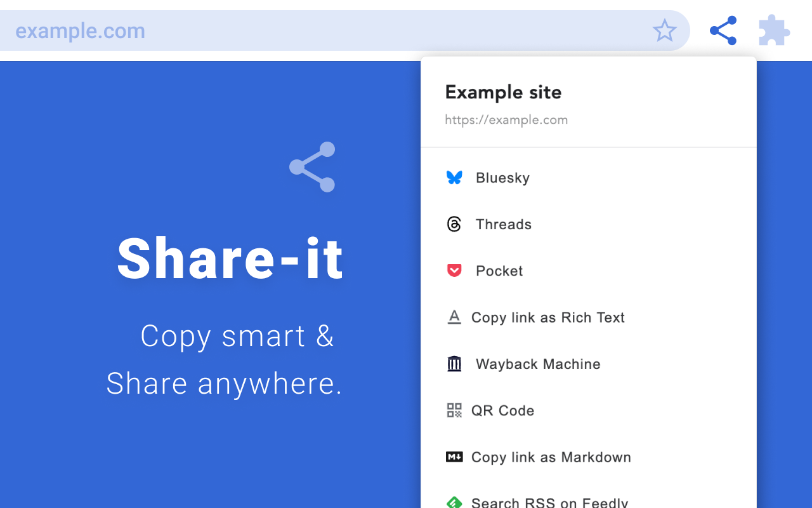Click the Share-it extension icon in the toolbar
The image size is (812, 508).
point(723,30)
